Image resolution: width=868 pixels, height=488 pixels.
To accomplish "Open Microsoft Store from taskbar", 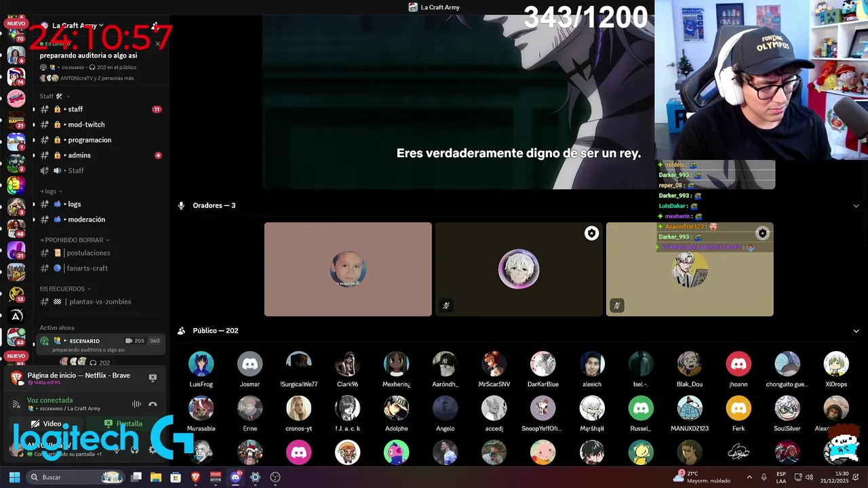I will 176,477.
